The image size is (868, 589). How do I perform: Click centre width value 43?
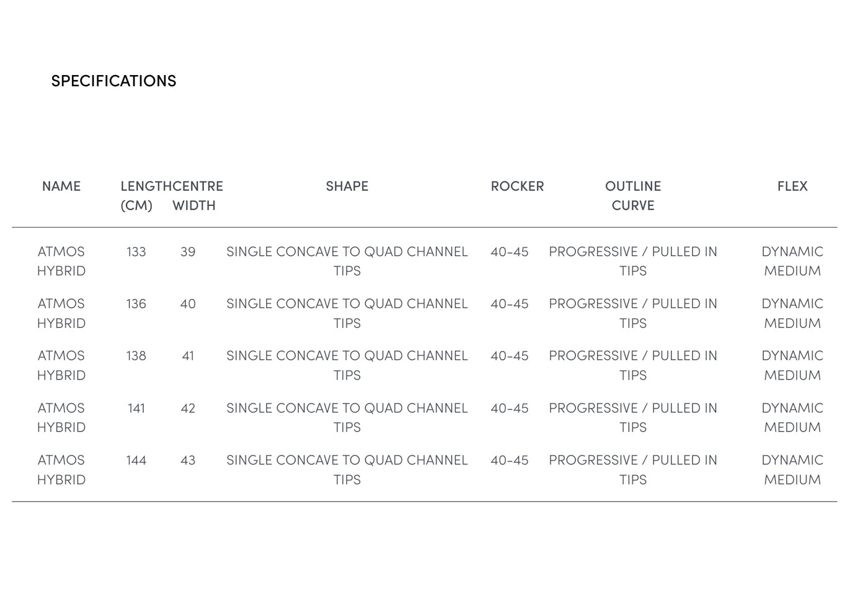tap(188, 461)
